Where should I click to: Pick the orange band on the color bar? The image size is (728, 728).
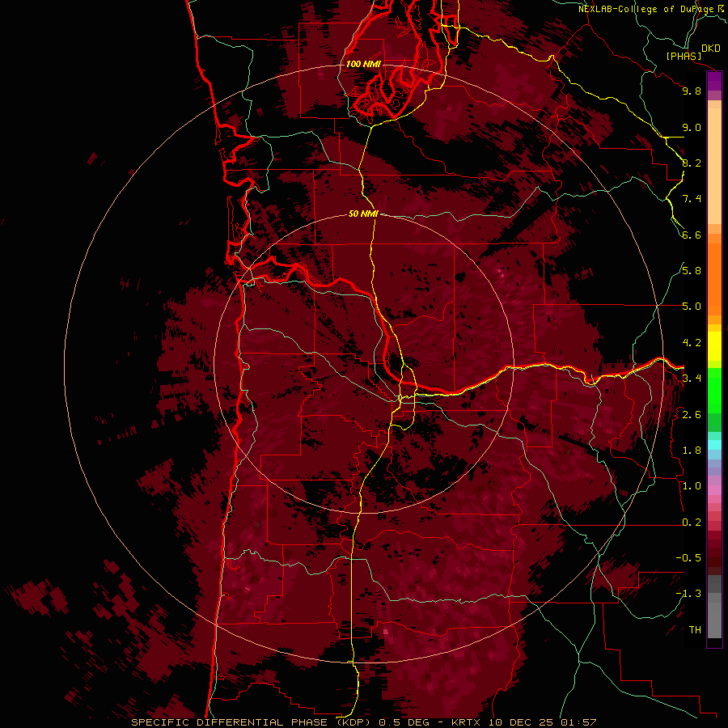(x=714, y=278)
